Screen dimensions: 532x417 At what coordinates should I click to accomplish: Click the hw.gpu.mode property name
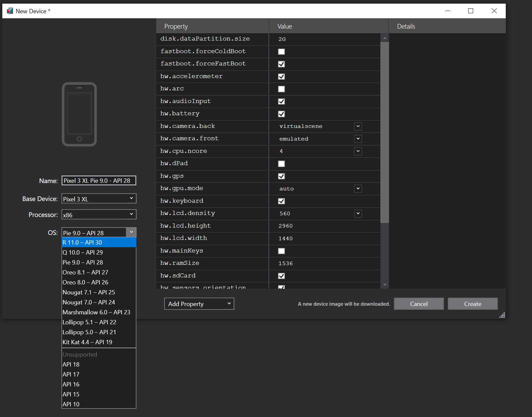[x=182, y=188]
